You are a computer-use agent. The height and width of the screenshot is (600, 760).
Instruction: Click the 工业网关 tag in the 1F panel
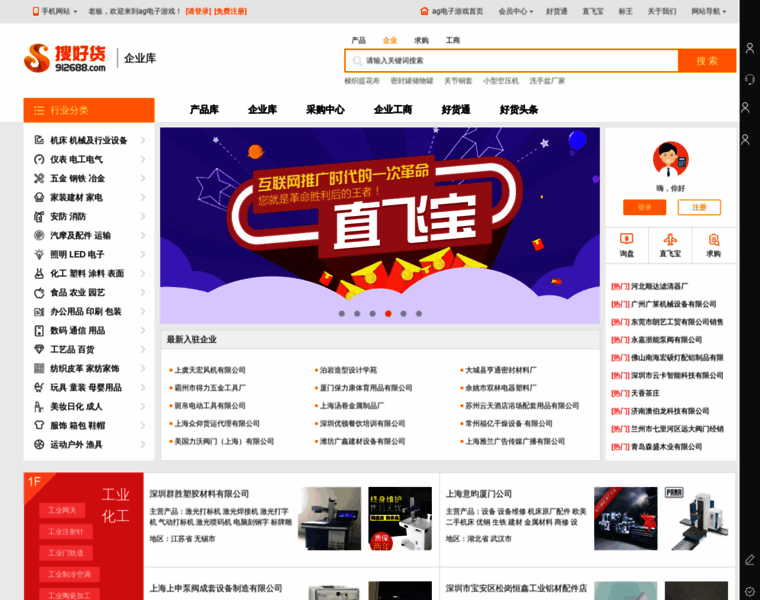(62, 510)
